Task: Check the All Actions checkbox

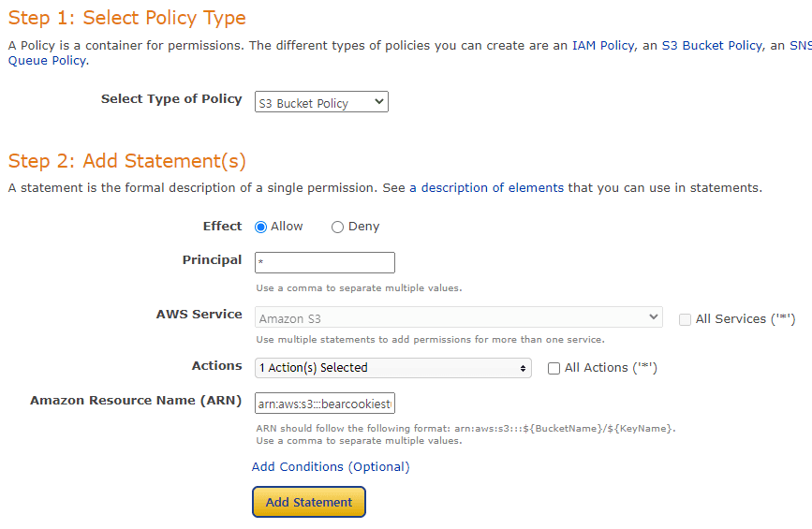Action: (554, 368)
